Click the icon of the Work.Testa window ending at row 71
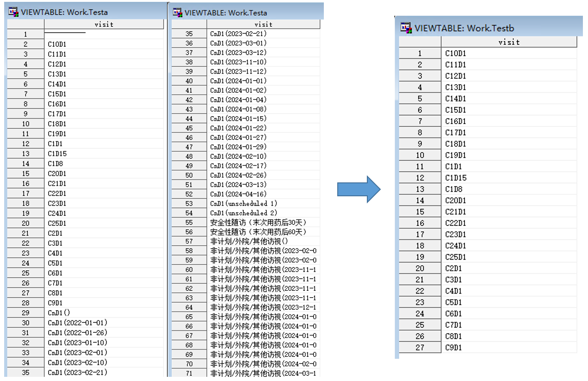 (x=177, y=12)
